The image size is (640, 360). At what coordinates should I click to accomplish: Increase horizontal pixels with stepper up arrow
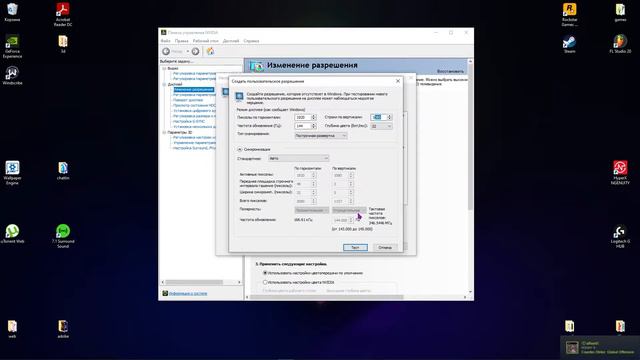tap(314, 116)
